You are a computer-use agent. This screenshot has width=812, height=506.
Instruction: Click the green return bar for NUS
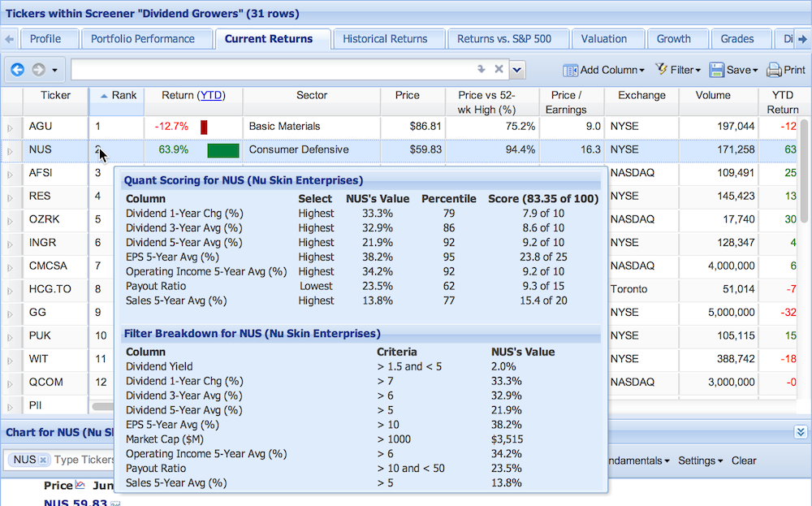click(x=223, y=150)
